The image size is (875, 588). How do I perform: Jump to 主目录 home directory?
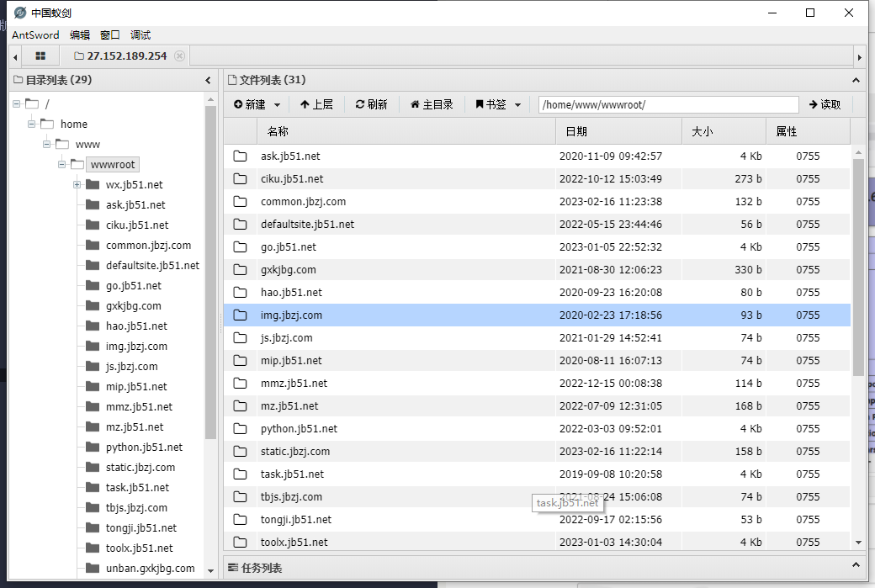click(432, 105)
